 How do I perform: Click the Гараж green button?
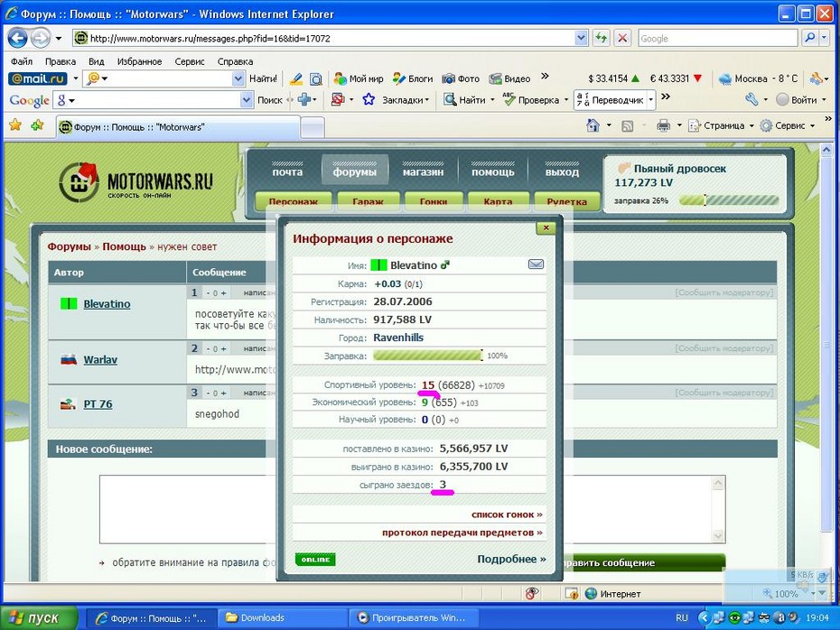(368, 201)
